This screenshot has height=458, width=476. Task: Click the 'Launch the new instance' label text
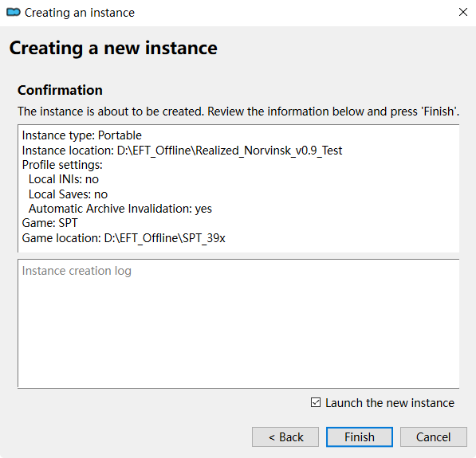390,403
